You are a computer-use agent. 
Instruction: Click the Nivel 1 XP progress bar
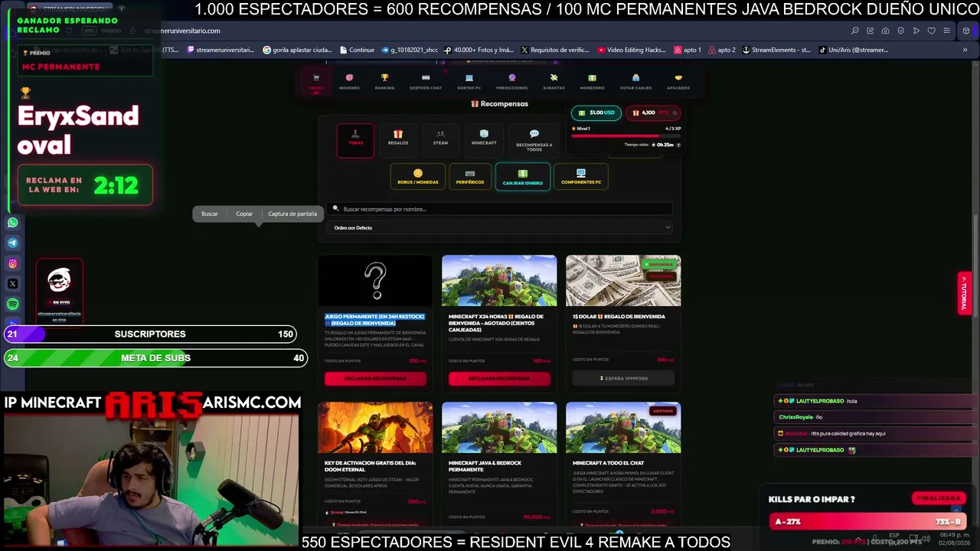626,135
